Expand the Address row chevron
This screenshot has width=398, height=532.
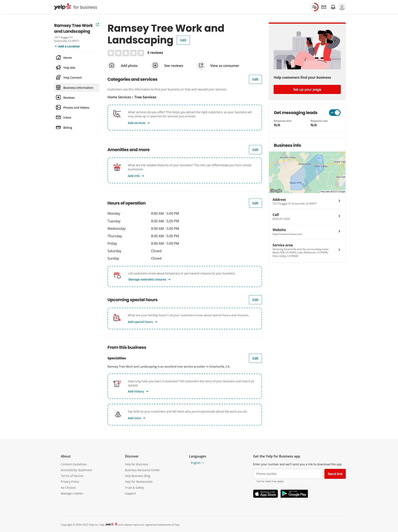339,201
